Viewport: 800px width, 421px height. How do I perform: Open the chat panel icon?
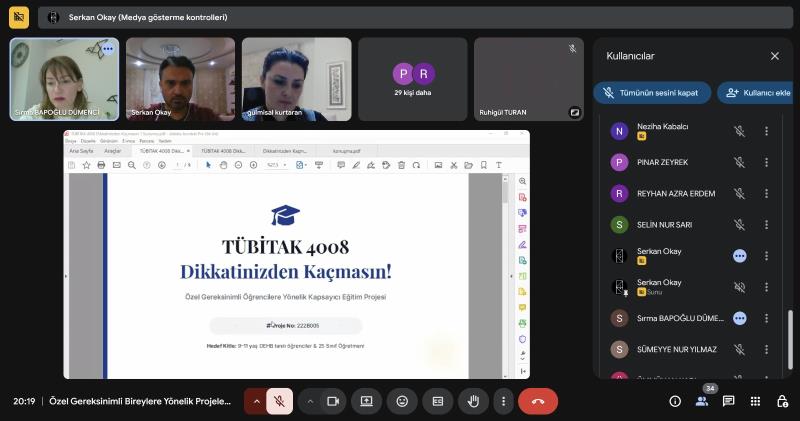coord(728,401)
